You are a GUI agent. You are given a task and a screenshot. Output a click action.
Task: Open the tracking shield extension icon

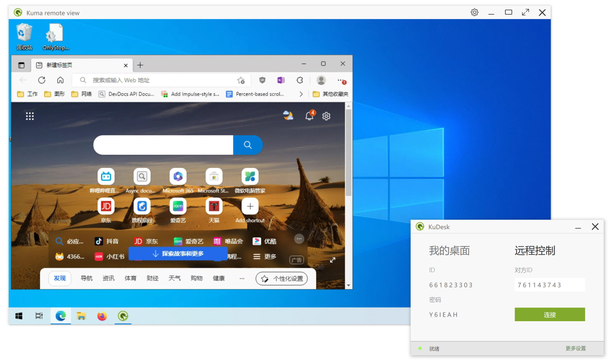pos(262,80)
